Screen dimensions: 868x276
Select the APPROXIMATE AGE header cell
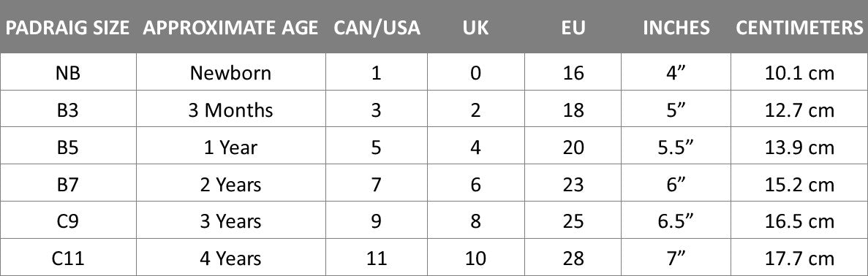tap(230, 28)
